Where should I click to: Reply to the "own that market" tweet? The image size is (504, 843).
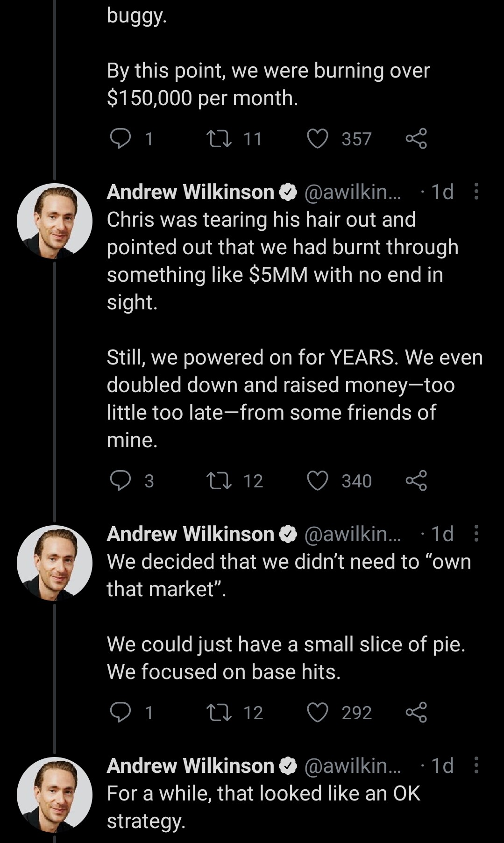coord(121,713)
